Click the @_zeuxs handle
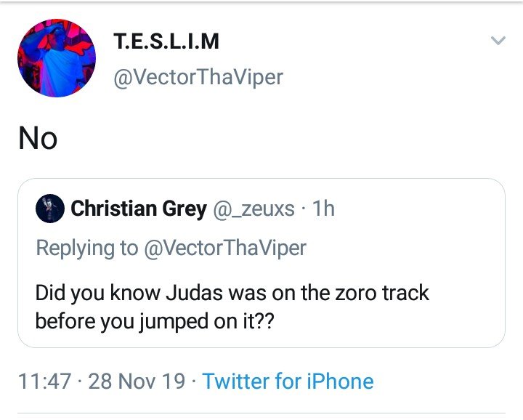523x420 pixels. (x=254, y=209)
